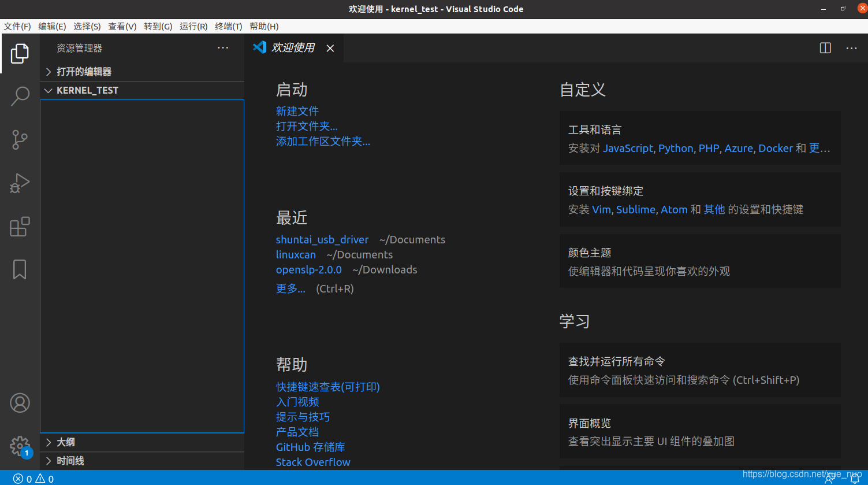Screen dimensions: 868x485
Task: Open the Bookmarks view in activity bar
Action: [20, 269]
